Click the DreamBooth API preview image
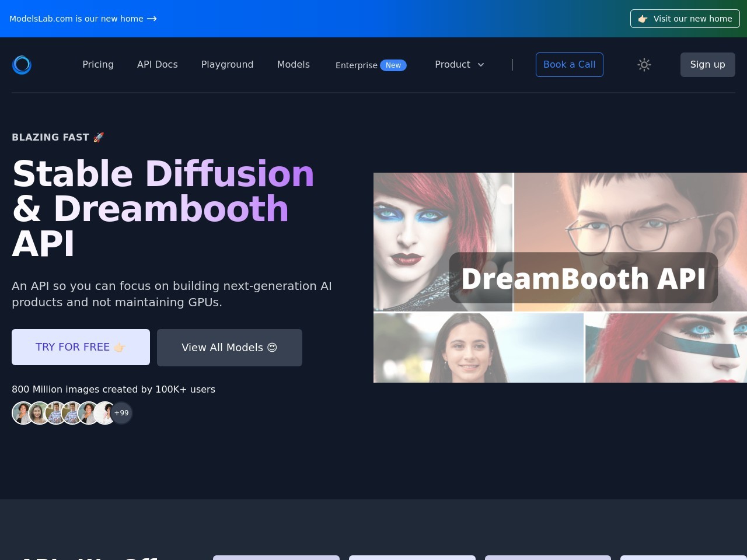The height and width of the screenshot is (560, 747). coord(560,278)
